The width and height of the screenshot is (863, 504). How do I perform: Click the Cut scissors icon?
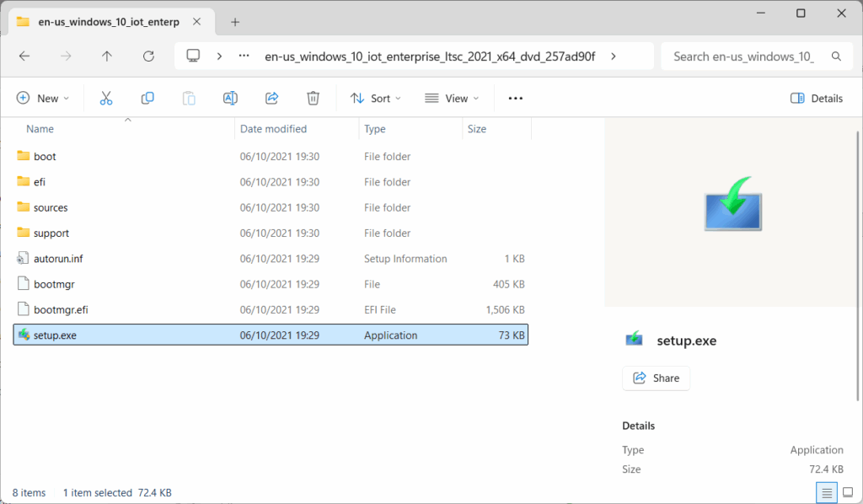[105, 99]
